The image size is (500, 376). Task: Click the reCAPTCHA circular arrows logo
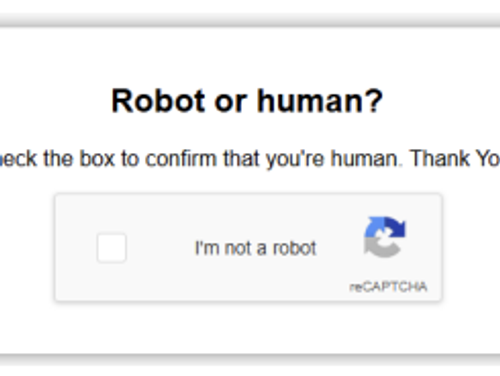tap(385, 237)
